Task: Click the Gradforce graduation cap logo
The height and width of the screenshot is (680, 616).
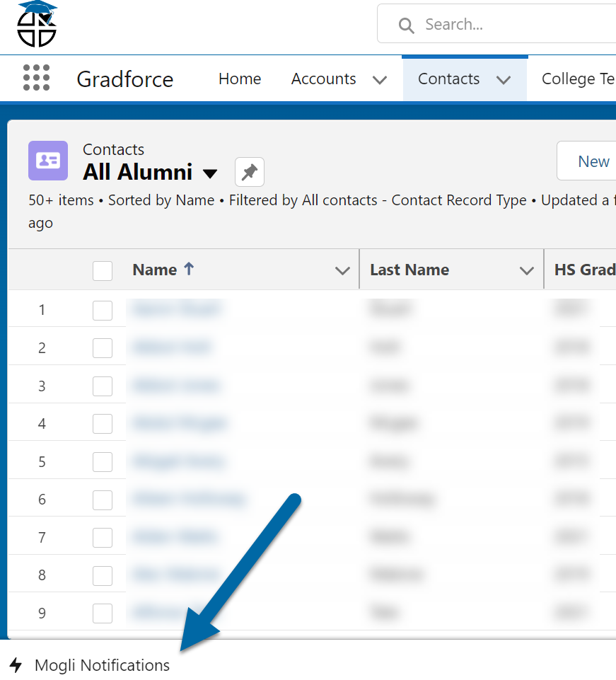Action: tap(37, 24)
